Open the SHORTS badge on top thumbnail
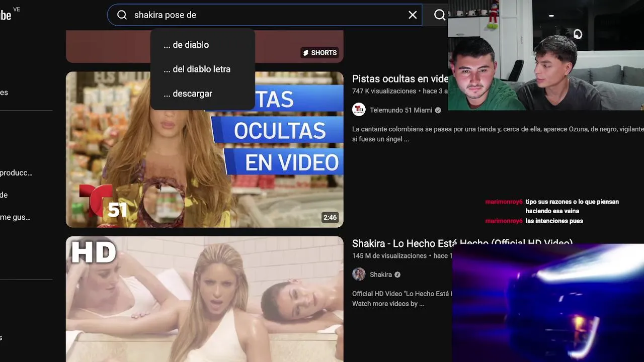 tap(319, 53)
